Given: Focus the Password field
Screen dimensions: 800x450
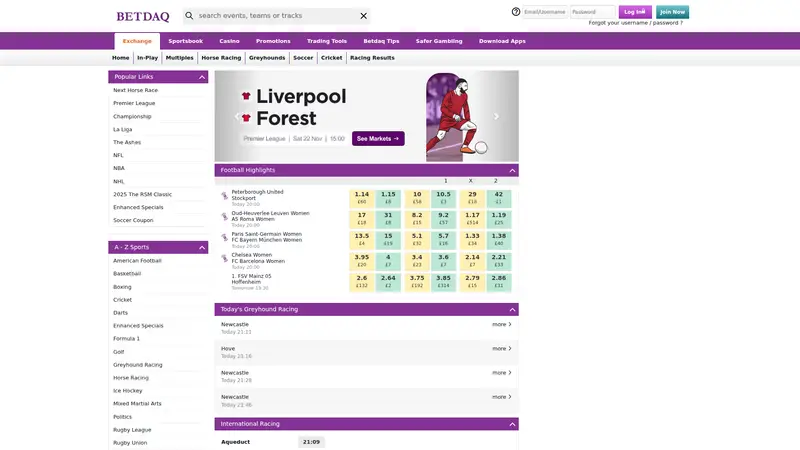Looking at the screenshot, I should click(593, 12).
